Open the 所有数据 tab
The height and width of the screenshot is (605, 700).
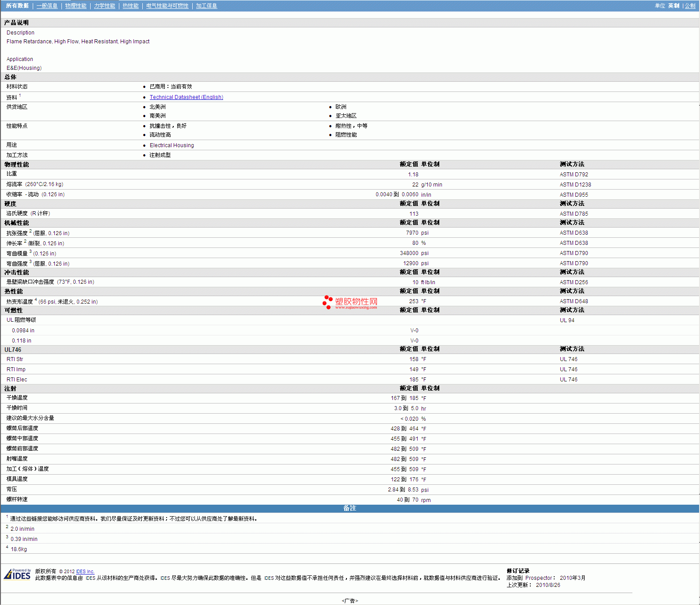[17, 6]
